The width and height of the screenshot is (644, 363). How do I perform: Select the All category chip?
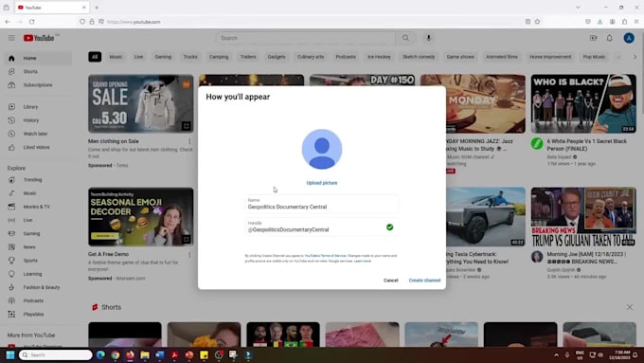(95, 57)
